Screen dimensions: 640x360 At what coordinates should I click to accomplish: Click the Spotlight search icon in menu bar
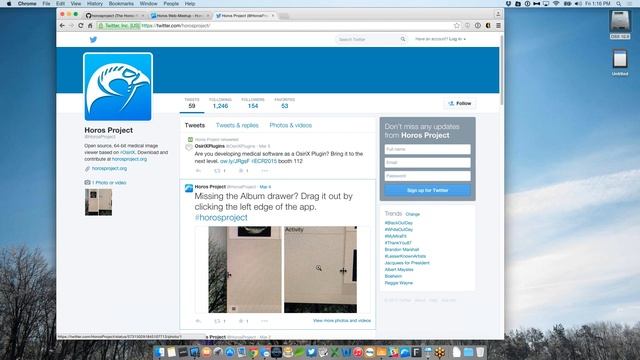pyautogui.click(x=619, y=4)
